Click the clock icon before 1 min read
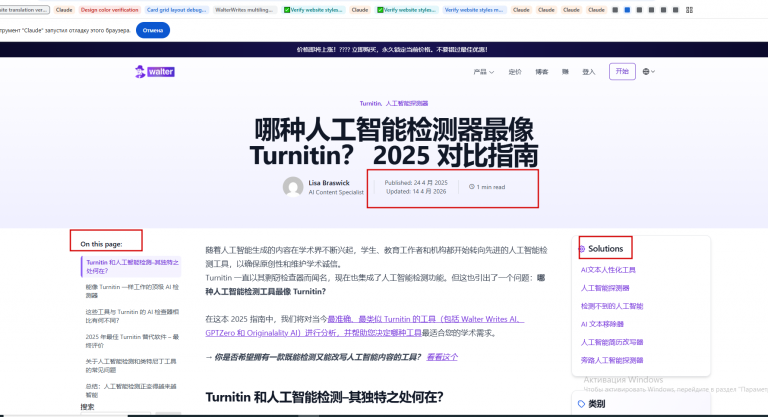 (472, 187)
